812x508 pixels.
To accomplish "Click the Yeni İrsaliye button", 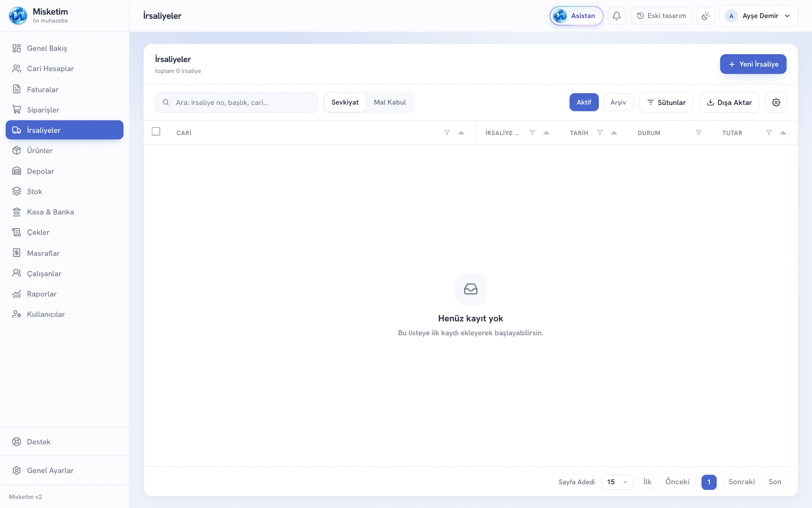I will click(x=753, y=64).
